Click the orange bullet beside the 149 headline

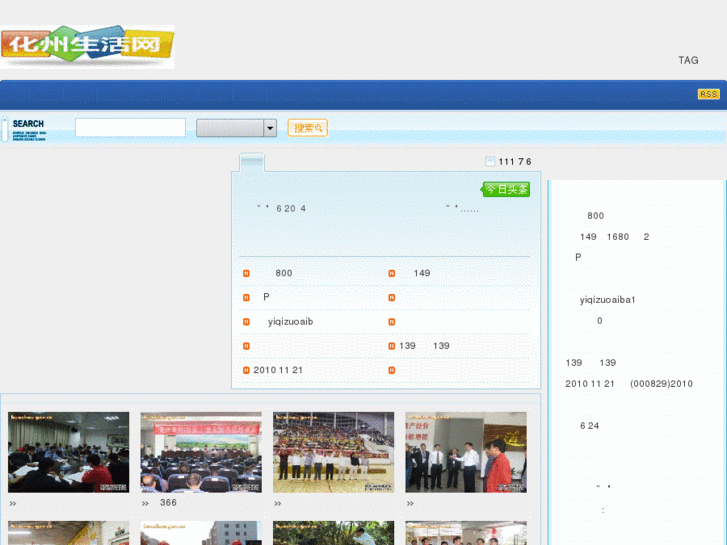[392, 273]
